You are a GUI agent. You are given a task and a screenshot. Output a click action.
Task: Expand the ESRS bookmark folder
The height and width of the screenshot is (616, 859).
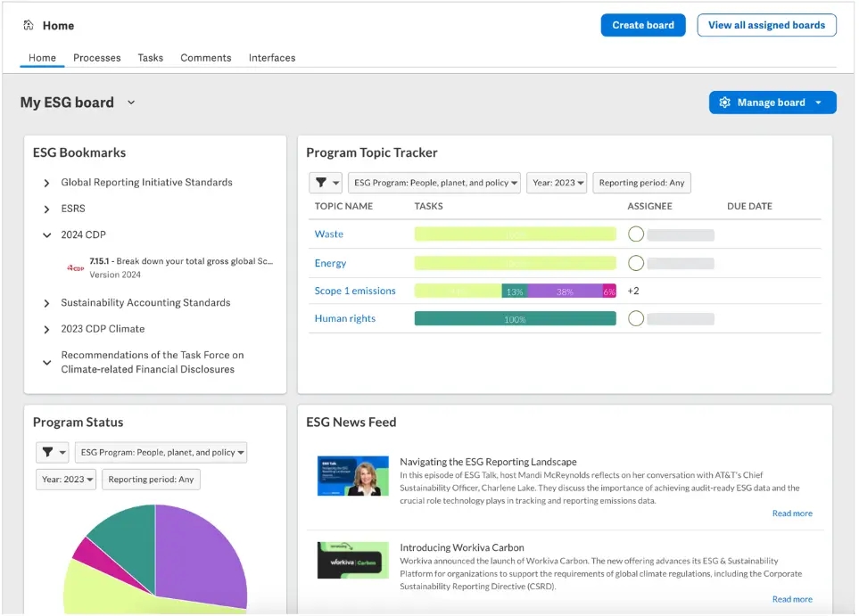[46, 209]
